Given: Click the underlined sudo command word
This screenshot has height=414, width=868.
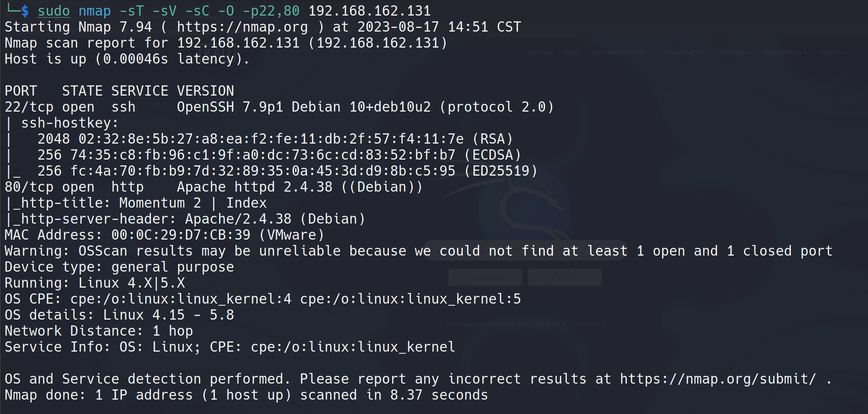Looking at the screenshot, I should click(x=54, y=11).
